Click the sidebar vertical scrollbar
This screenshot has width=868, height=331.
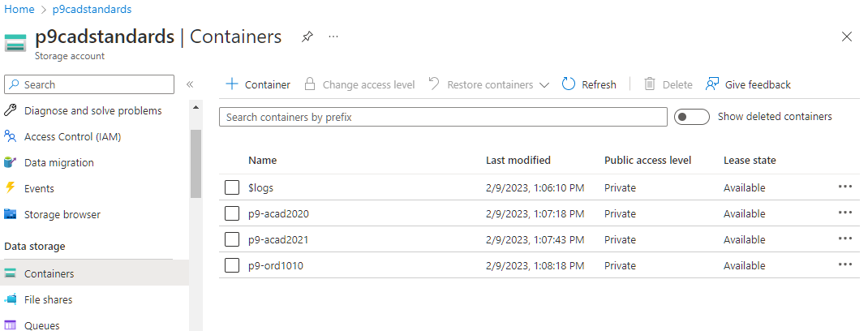click(196, 164)
